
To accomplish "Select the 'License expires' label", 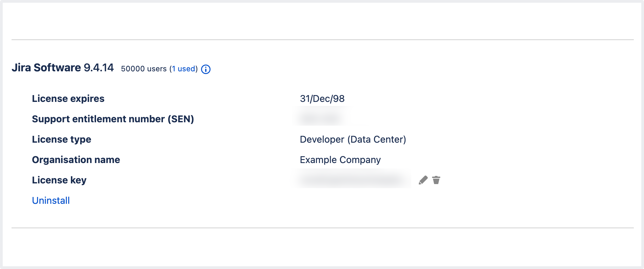I will [68, 98].
